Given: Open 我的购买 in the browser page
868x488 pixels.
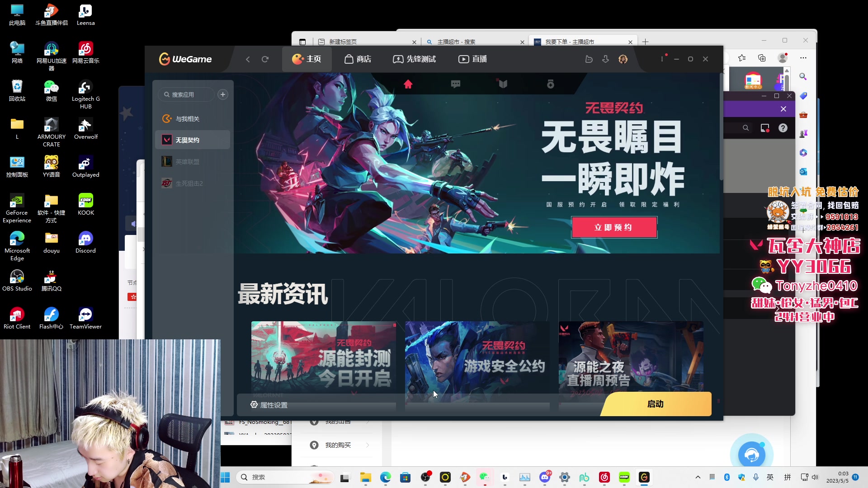Looking at the screenshot, I should (338, 445).
